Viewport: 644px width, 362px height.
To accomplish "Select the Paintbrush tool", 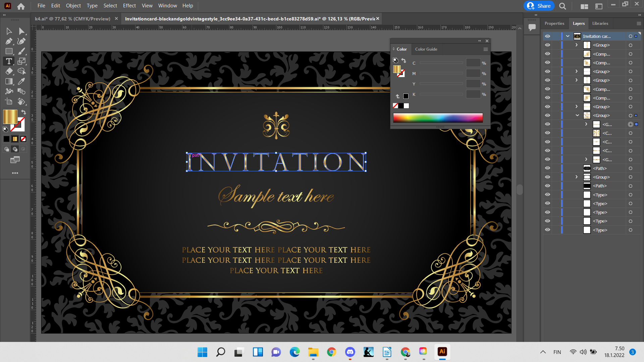I will point(21,51).
